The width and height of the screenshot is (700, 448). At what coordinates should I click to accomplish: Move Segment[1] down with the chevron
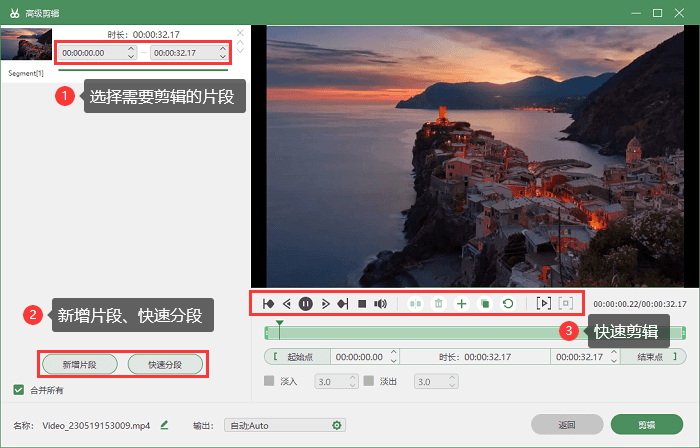tap(240, 50)
